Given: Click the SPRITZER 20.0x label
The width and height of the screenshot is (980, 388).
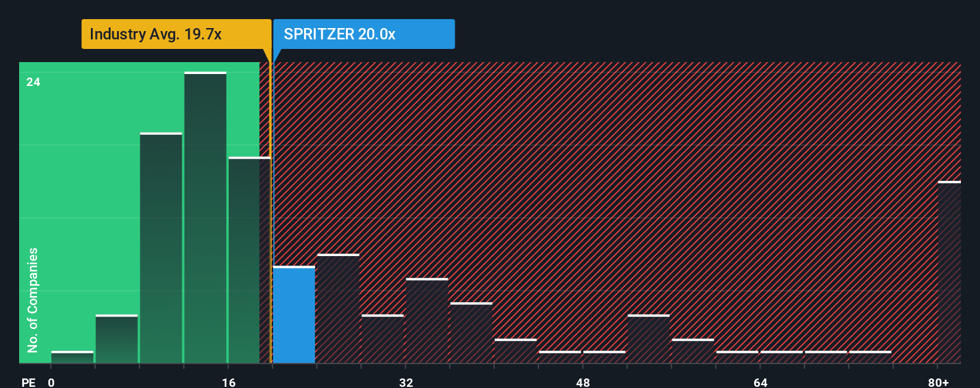Looking at the screenshot, I should tap(339, 34).
